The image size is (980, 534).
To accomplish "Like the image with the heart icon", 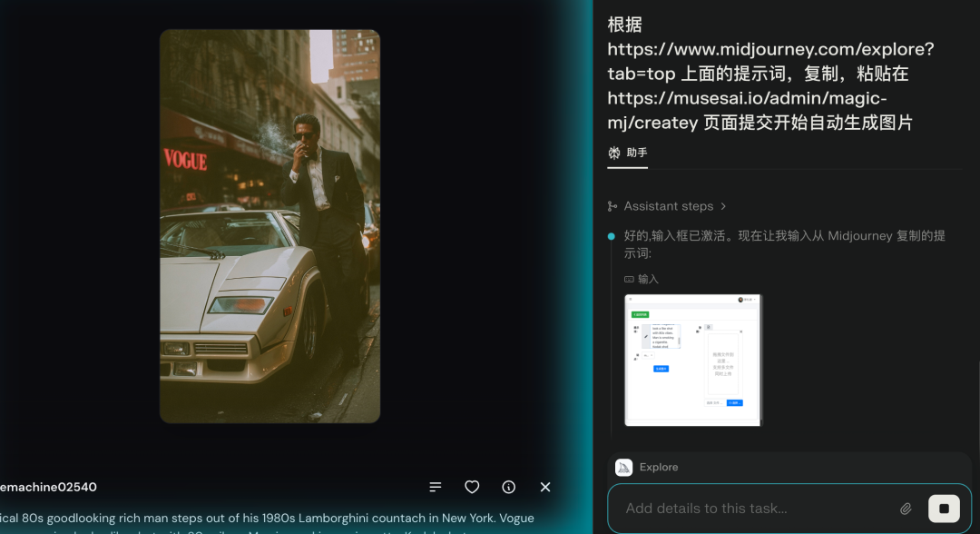I will pyautogui.click(x=472, y=488).
